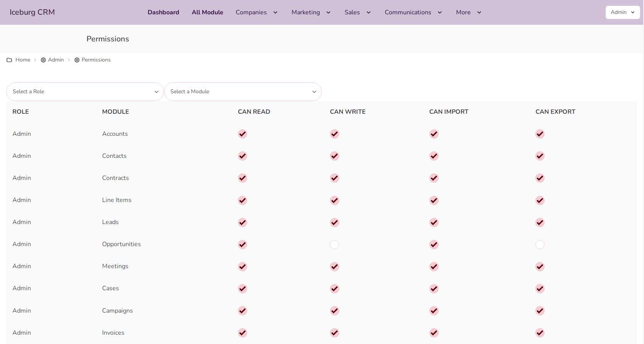Uncheck Can Write for Contacts
Image resolution: width=644 pixels, height=344 pixels.
click(x=335, y=156)
